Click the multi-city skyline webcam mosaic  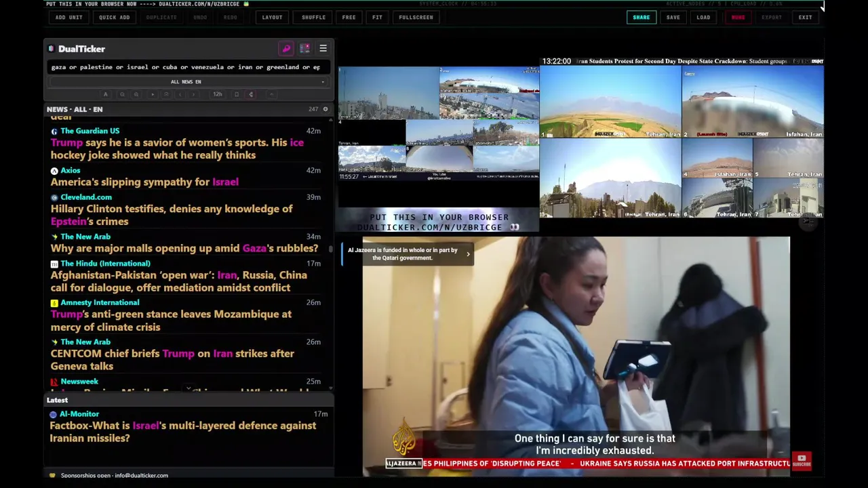click(439, 125)
